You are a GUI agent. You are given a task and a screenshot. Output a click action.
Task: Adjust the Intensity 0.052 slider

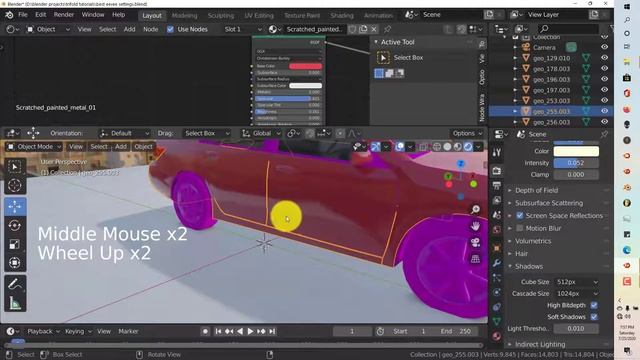click(x=576, y=163)
